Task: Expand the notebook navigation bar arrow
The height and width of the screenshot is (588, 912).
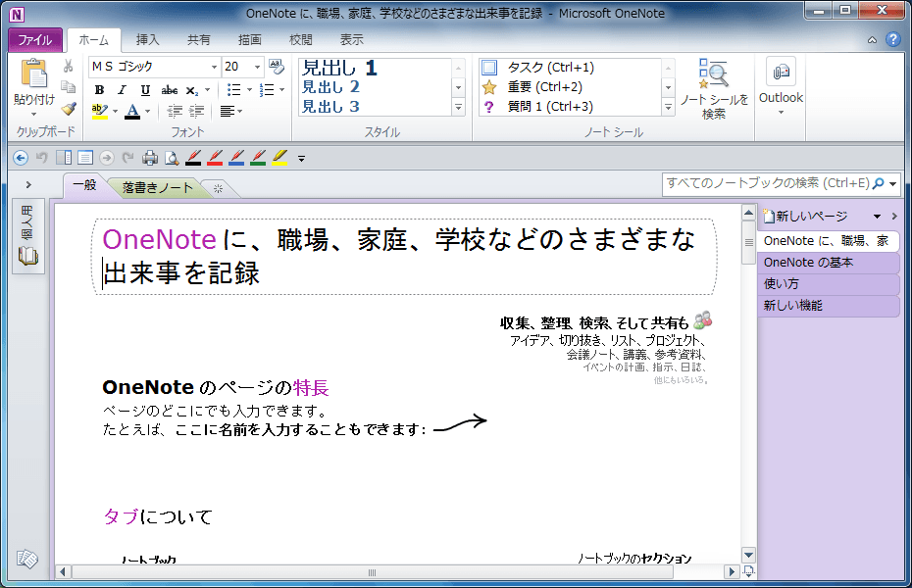Action: click(27, 185)
